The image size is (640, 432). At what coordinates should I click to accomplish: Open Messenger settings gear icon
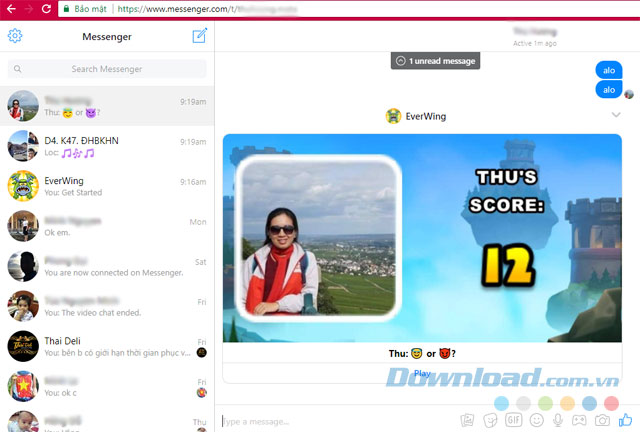[x=15, y=36]
